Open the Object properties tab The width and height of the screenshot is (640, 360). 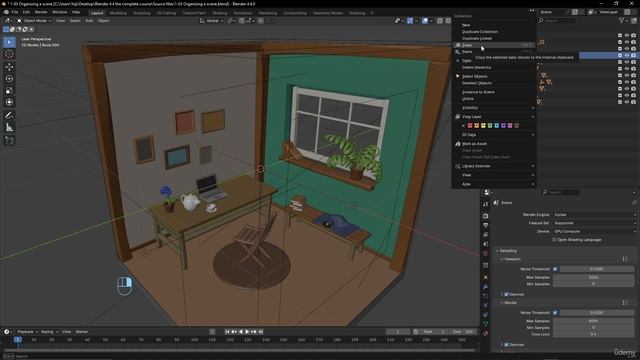(x=485, y=277)
